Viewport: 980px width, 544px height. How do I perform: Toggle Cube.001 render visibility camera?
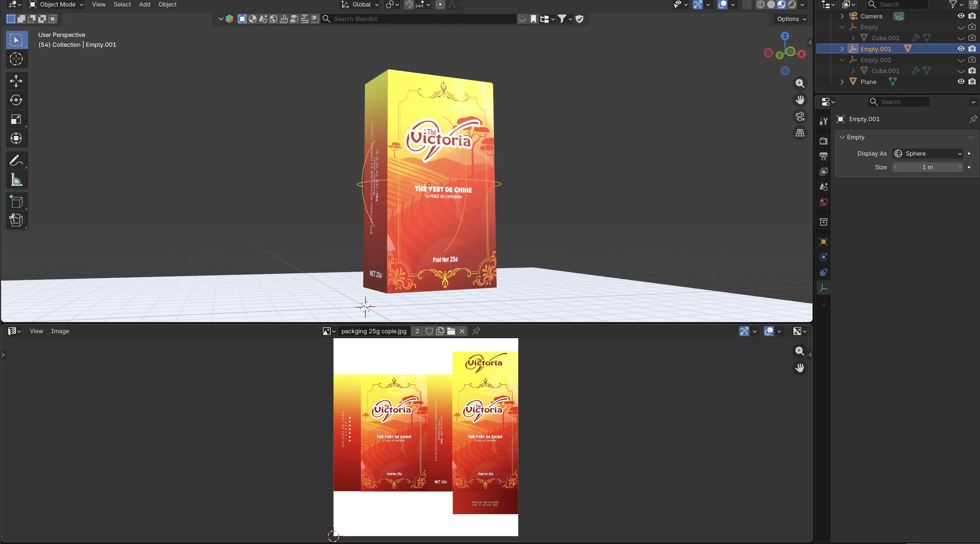[972, 70]
